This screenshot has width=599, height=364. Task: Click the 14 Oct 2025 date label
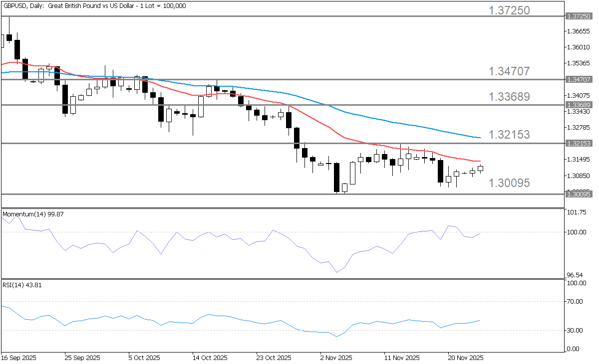point(210,358)
